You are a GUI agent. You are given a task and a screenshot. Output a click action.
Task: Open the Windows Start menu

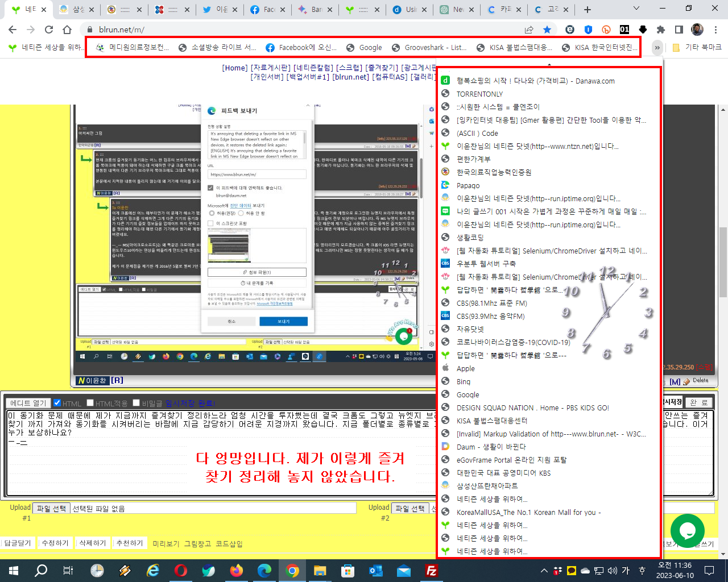coord(14,571)
